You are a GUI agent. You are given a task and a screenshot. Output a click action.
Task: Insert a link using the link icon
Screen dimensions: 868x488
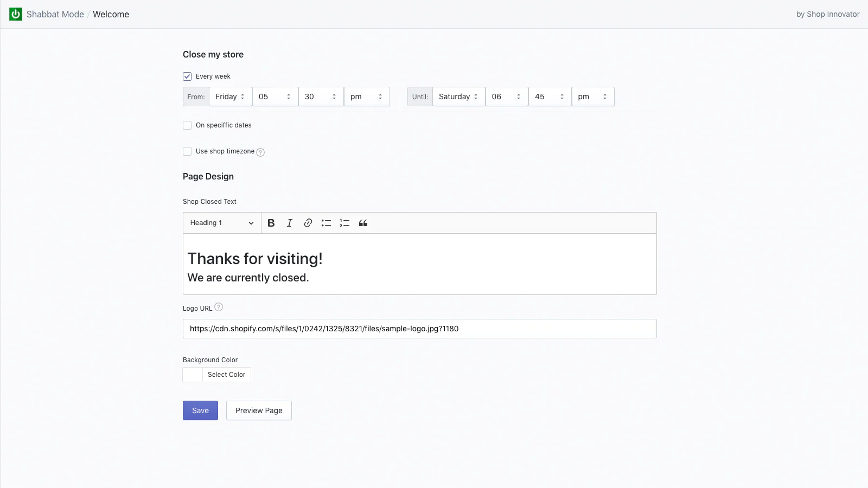point(308,223)
